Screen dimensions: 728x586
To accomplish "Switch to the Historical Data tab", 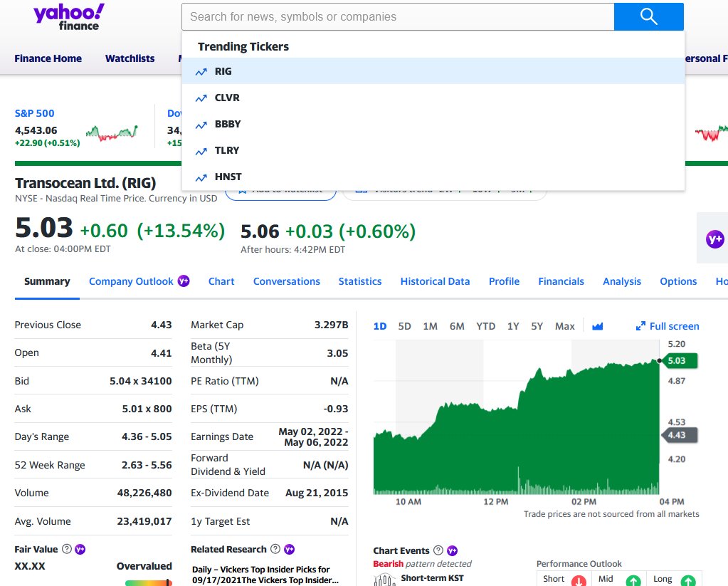I will click(x=435, y=281).
